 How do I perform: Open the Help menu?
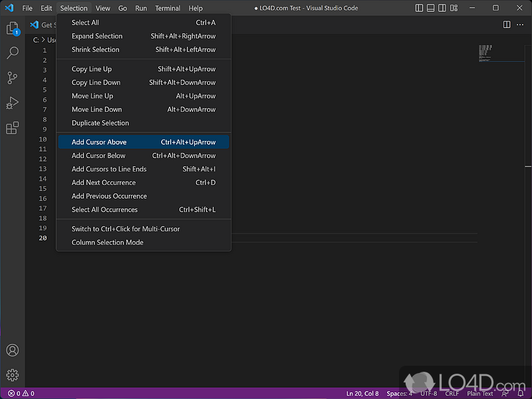tap(196, 8)
